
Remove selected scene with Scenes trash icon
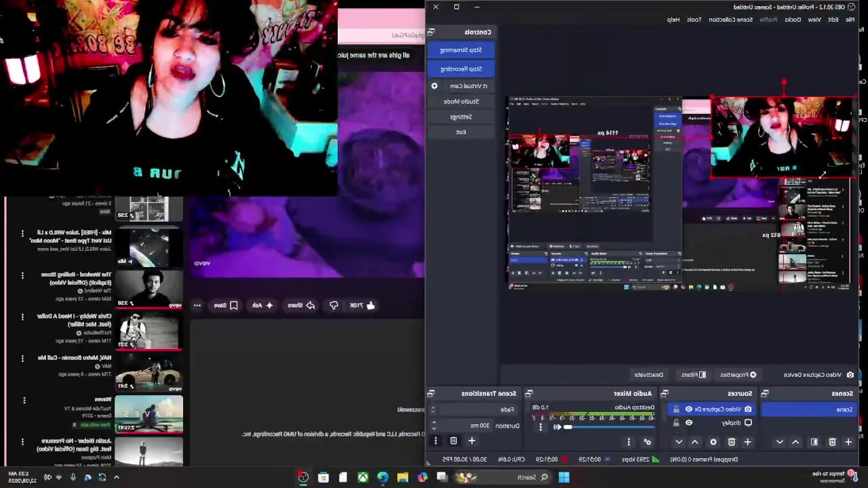832,442
